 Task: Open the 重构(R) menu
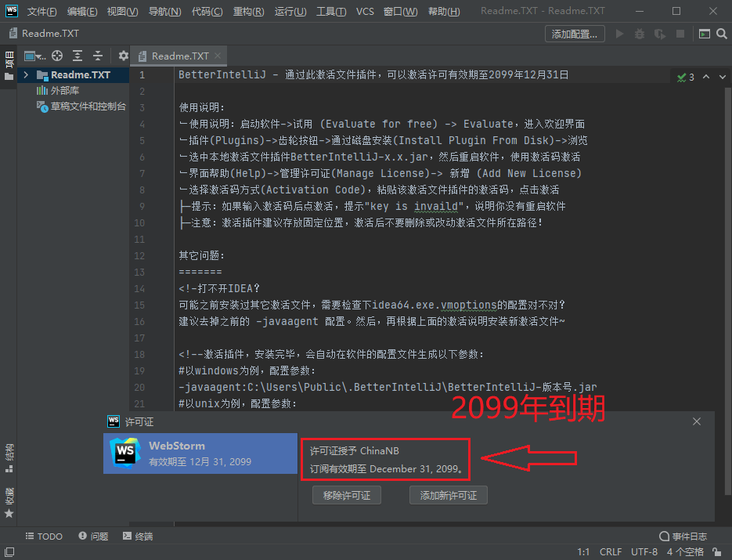[248, 11]
